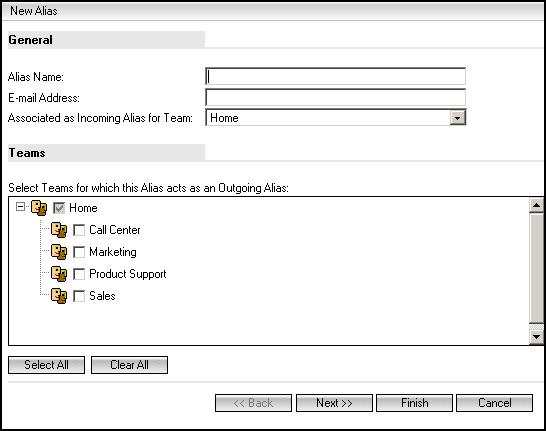Toggle the Home team checkbox
The width and height of the screenshot is (546, 431).
59,208
